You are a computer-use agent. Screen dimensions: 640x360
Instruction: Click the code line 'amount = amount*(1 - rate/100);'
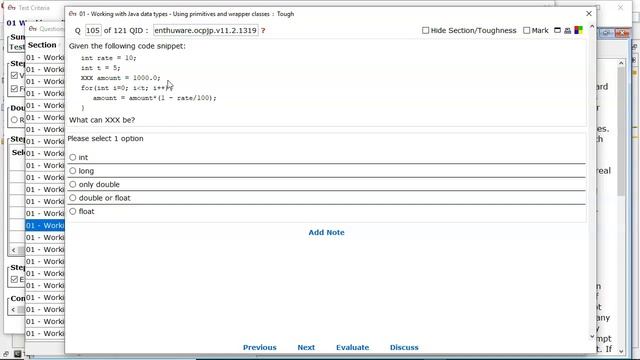tap(155, 98)
